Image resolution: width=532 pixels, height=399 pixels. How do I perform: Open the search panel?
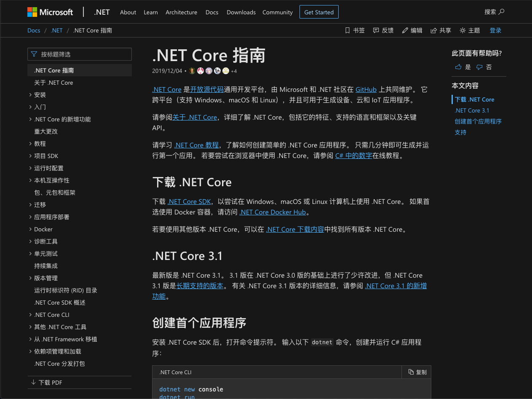click(x=494, y=12)
